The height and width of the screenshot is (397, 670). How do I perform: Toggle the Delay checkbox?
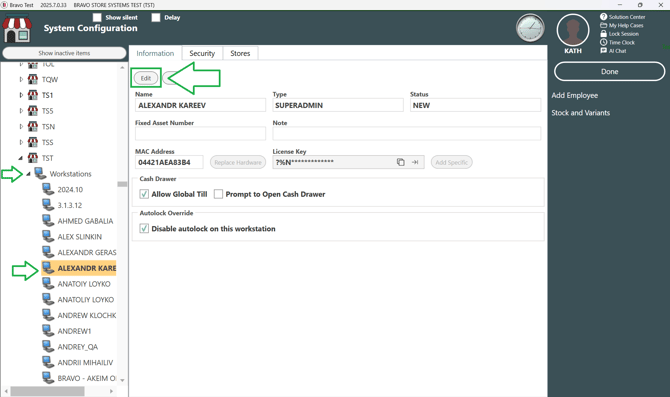click(156, 18)
